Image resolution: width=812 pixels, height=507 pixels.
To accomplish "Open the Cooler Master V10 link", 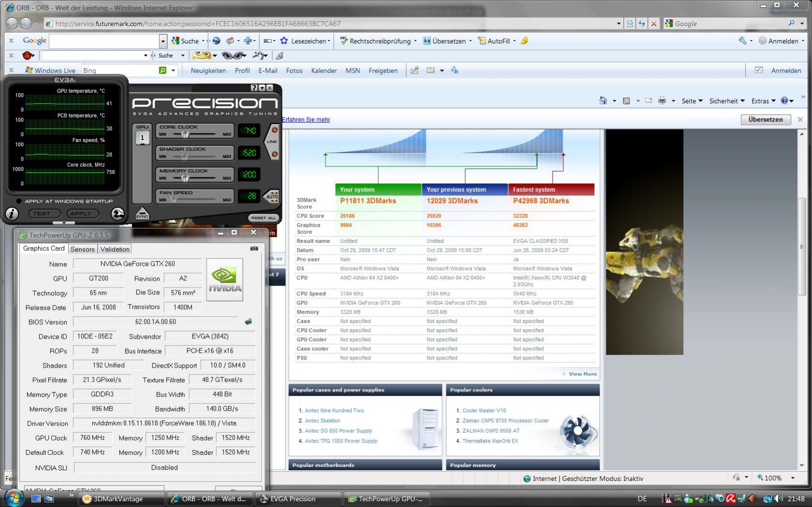I will tap(484, 410).
